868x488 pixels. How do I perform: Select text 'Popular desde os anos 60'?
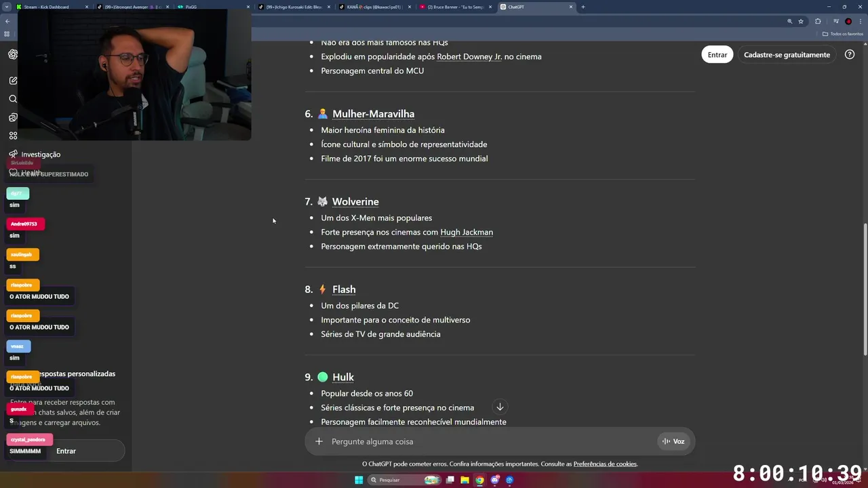(367, 393)
